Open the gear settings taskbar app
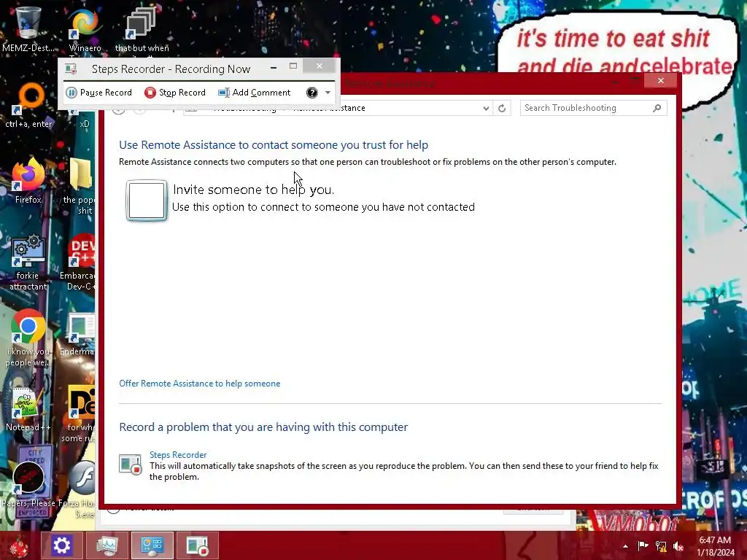The height and width of the screenshot is (560, 747). pyautogui.click(x=61, y=545)
